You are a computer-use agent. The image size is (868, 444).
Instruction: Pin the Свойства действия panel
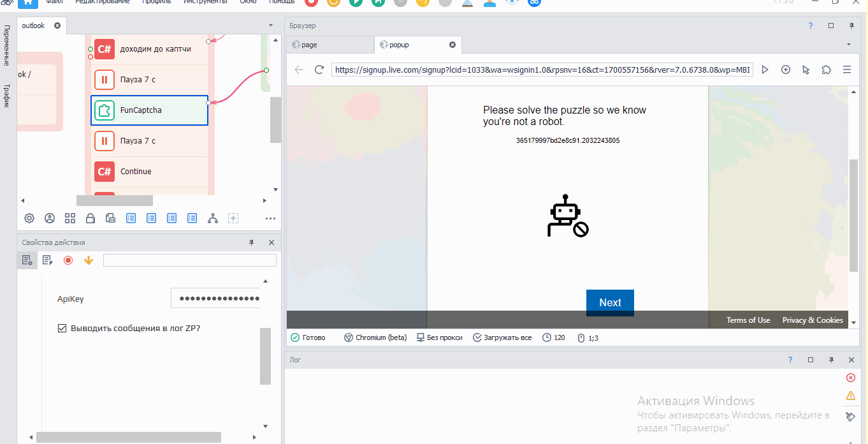[x=251, y=242]
